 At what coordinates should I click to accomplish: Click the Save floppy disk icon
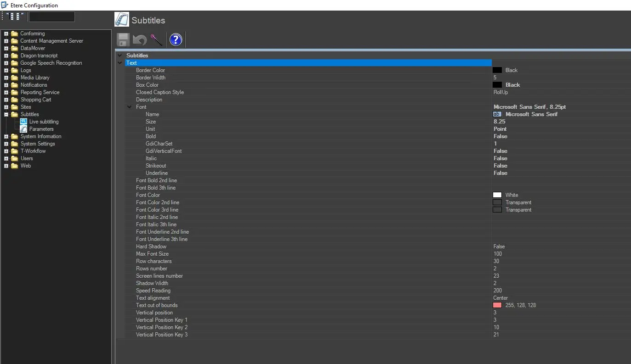click(123, 40)
